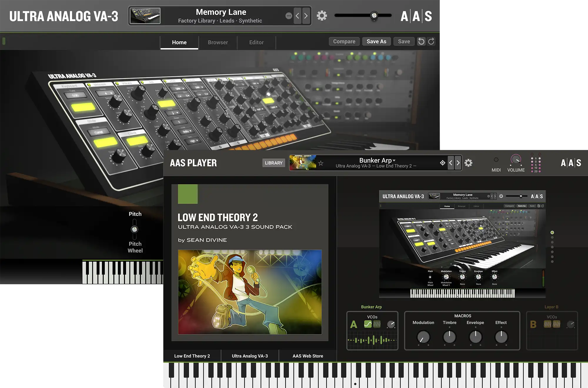The width and height of the screenshot is (588, 388).
Task: Switch to the Editor tab
Action: [x=256, y=42]
